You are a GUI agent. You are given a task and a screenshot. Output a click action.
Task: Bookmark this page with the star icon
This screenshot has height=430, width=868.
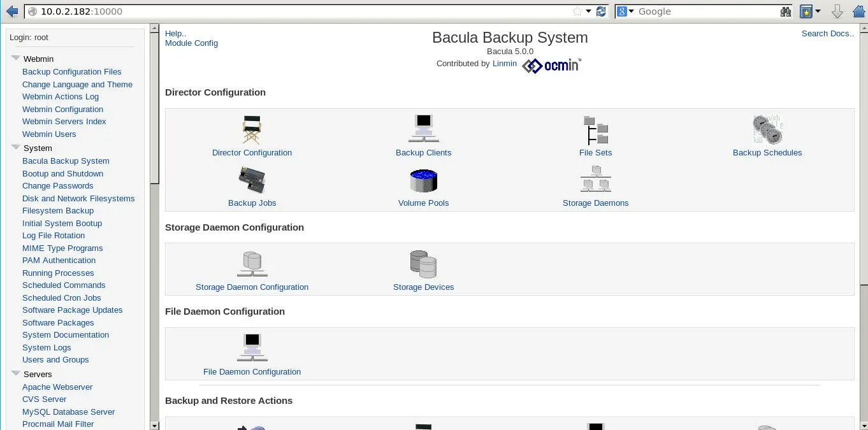[577, 11]
